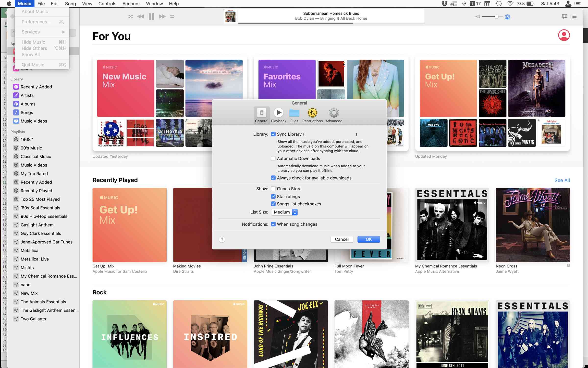Open Neon Cross album by Jaime Wyatt

tap(533, 225)
